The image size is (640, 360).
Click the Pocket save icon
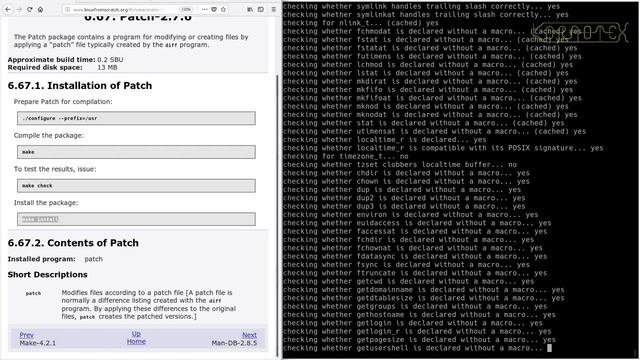pyautogui.click(x=214, y=9)
